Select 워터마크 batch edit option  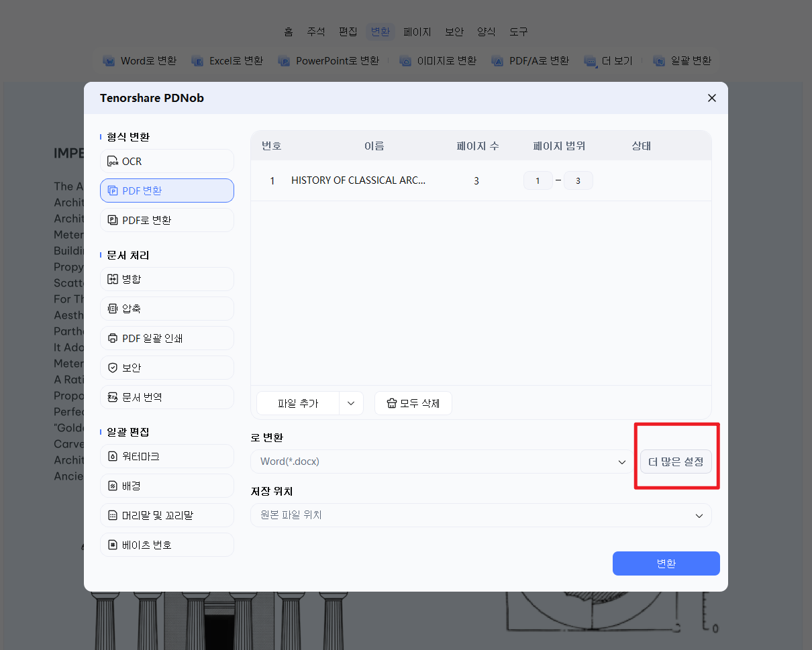pos(167,456)
